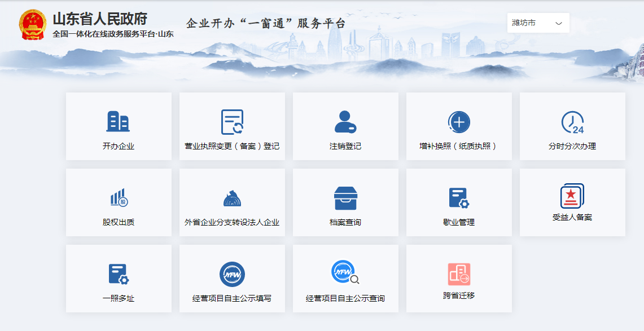Click the national emblem logo

coord(33,25)
